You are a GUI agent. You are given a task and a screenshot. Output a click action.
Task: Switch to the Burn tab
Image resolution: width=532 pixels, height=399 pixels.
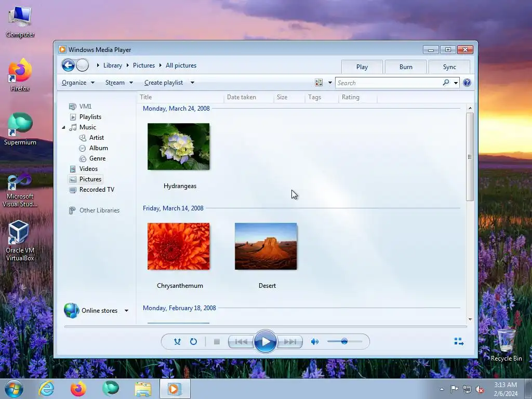[406, 67]
